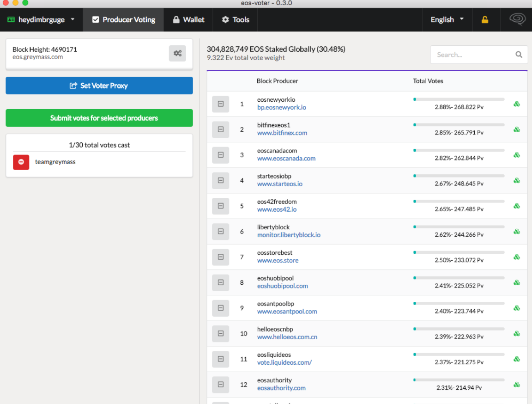The image size is (532, 404).
Task: Open the www.helloeos.com.cn link
Action: (287, 337)
